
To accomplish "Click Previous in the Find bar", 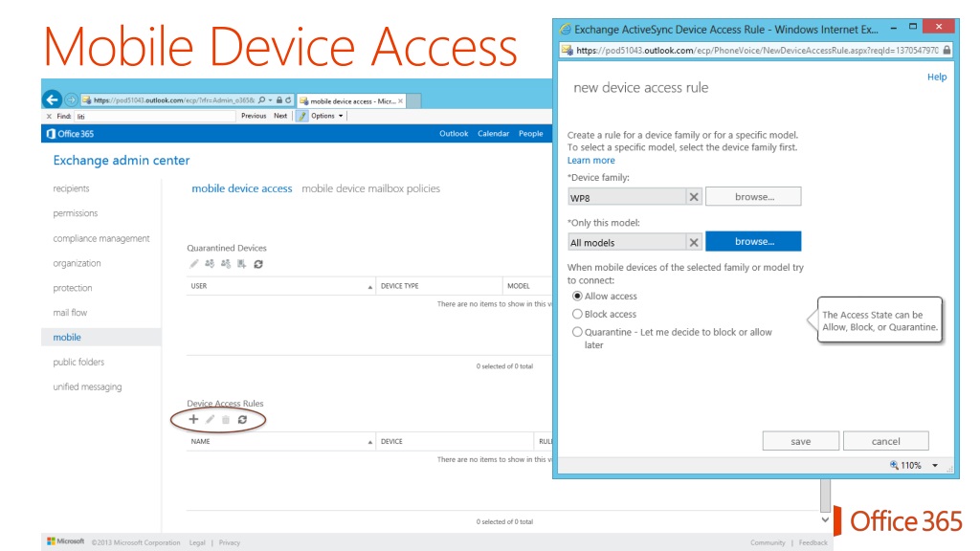I will (254, 116).
